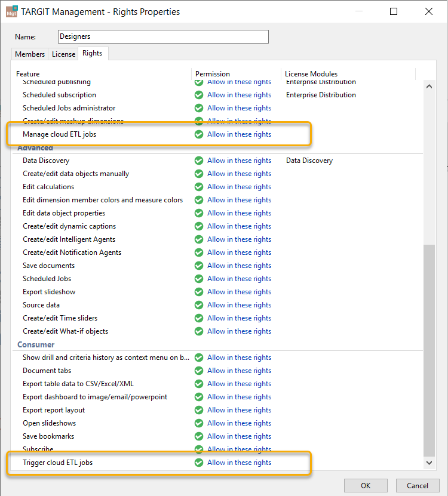This screenshot has height=496, width=448.
Task: Click green check icon for Export table data to CSV/Excel/XML
Action: (x=199, y=384)
